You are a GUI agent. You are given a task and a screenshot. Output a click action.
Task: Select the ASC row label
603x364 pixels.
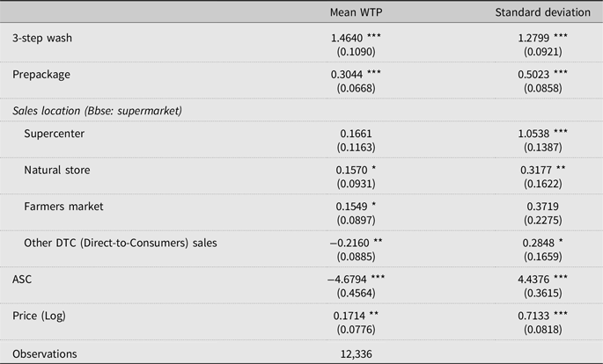(x=22, y=279)
